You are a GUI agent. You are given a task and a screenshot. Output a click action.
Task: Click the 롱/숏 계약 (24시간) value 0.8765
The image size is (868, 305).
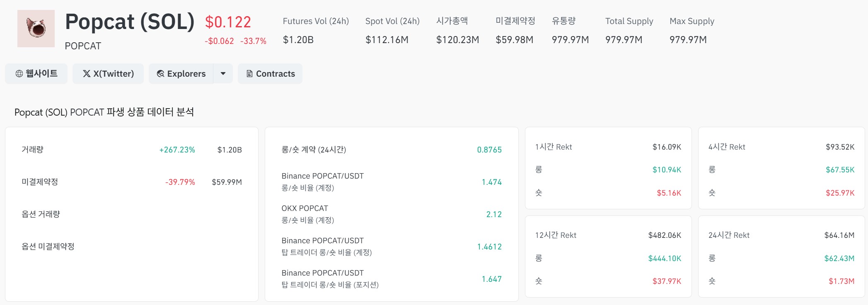tap(490, 150)
